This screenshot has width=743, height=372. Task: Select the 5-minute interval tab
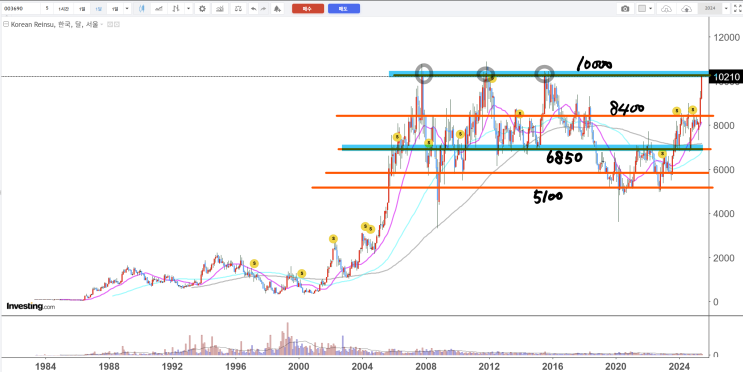pyautogui.click(x=47, y=9)
